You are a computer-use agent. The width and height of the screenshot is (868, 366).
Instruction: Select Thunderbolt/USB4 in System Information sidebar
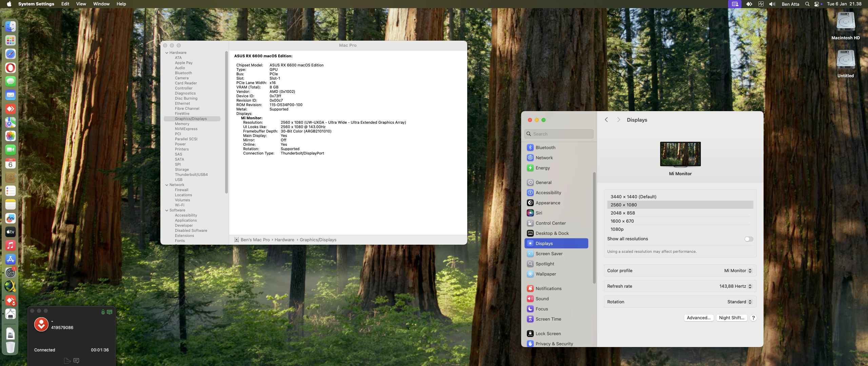192,175
